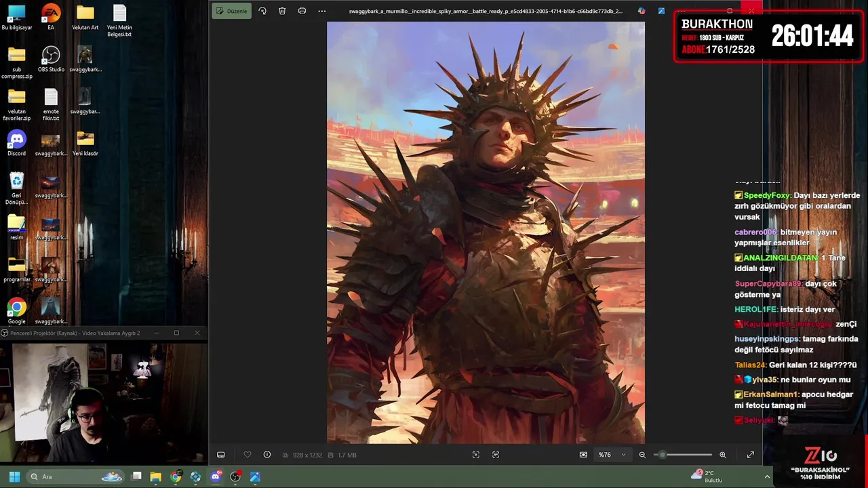The image size is (868, 488).
Task: Select the OBS Studio desktop shortcut
Action: point(51,60)
